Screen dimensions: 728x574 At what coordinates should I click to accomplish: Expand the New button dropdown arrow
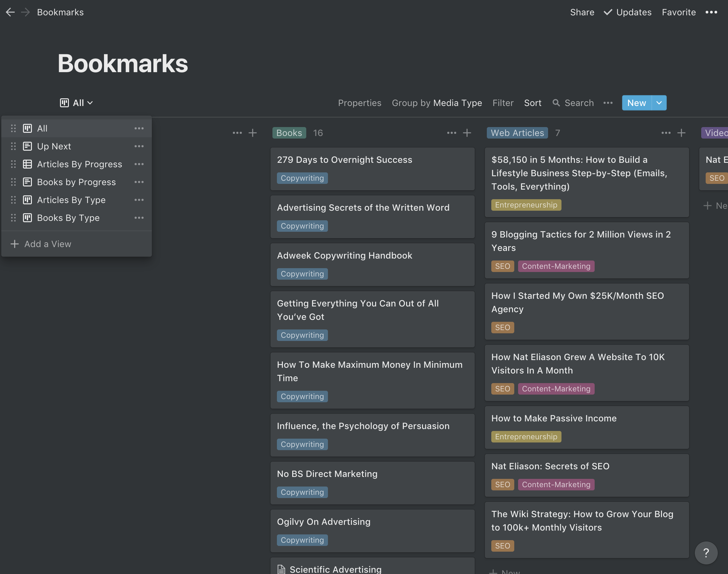(659, 103)
